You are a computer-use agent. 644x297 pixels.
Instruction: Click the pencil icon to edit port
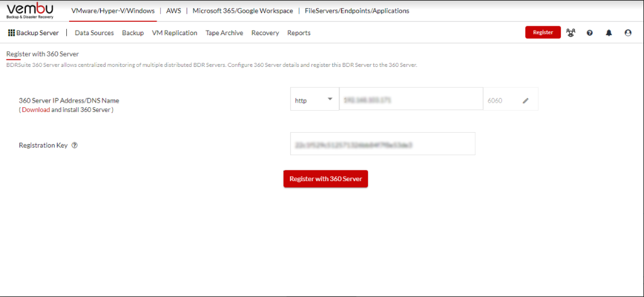(526, 100)
